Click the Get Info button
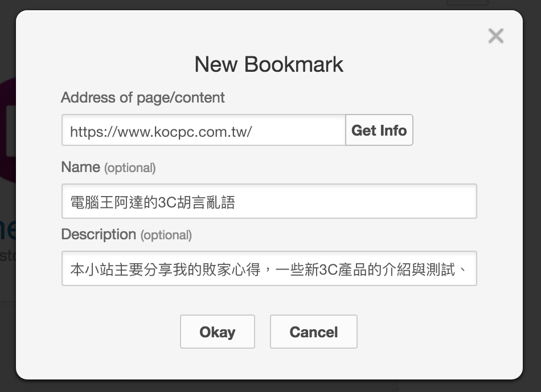 pyautogui.click(x=379, y=130)
